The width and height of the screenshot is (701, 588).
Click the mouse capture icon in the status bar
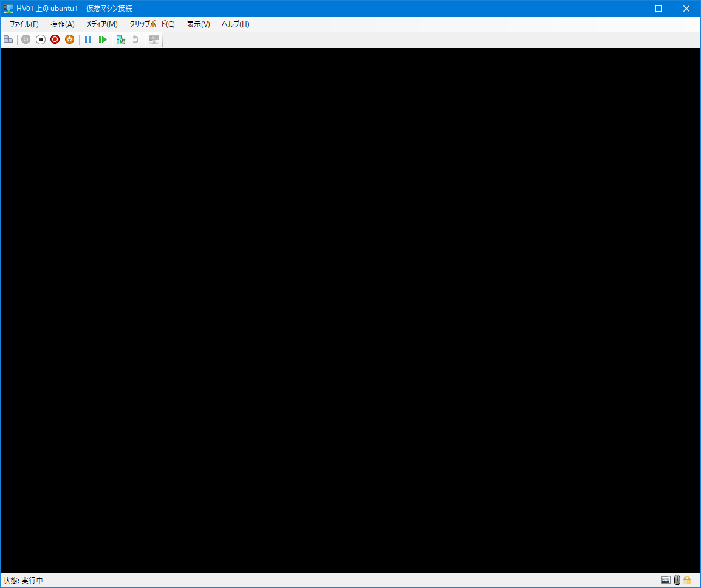[676, 580]
